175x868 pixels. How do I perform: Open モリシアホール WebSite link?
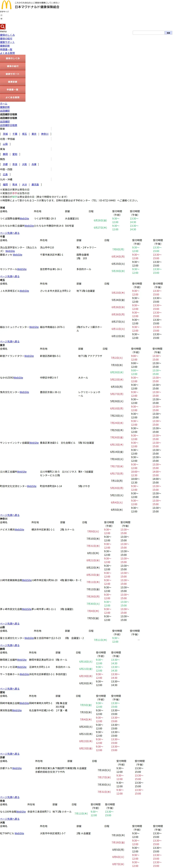coord(22,269)
